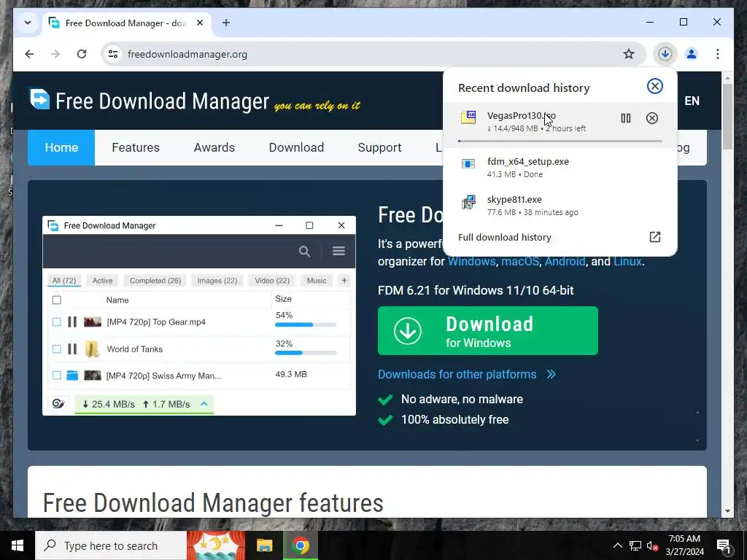
Task: Open the Chrome profile avatar menu
Action: pyautogui.click(x=692, y=54)
